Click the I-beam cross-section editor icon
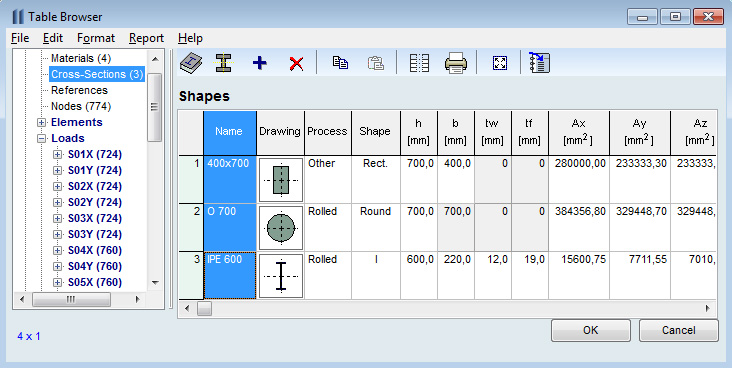The image size is (732, 368). [224, 63]
